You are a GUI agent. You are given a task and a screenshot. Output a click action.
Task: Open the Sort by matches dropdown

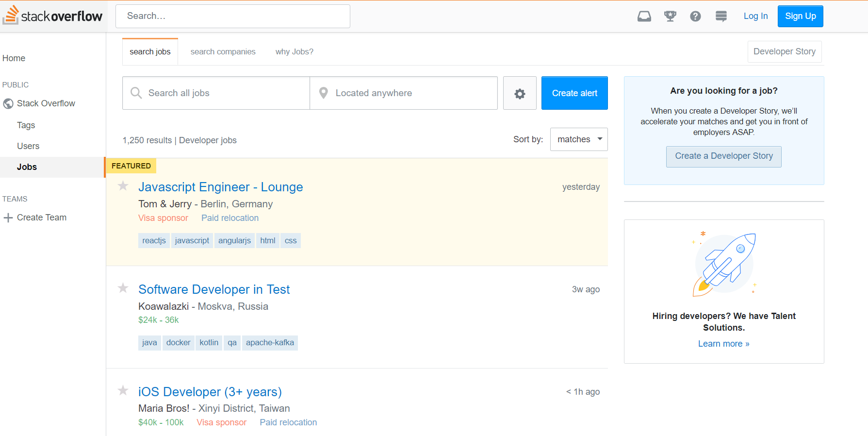579,139
